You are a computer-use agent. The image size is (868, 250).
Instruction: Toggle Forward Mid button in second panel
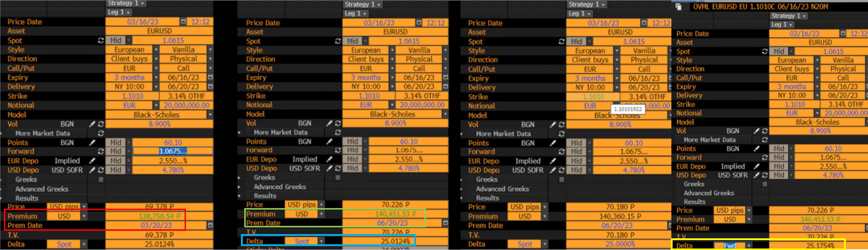point(352,150)
